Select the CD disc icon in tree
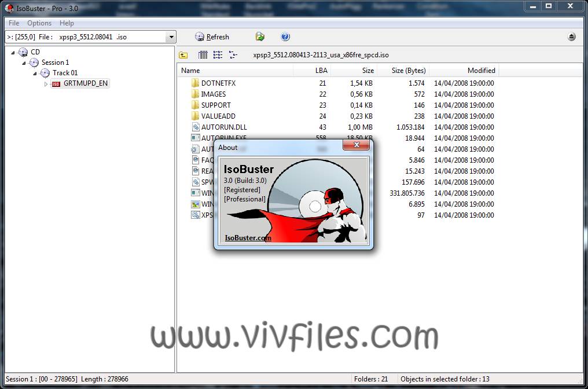The image size is (588, 389). (x=23, y=52)
